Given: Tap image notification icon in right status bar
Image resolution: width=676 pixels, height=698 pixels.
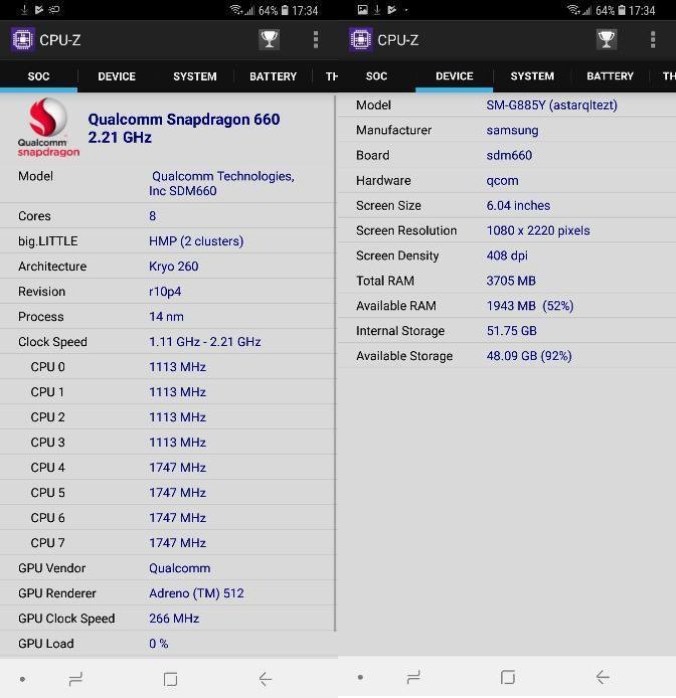Looking at the screenshot, I should (x=363, y=9).
